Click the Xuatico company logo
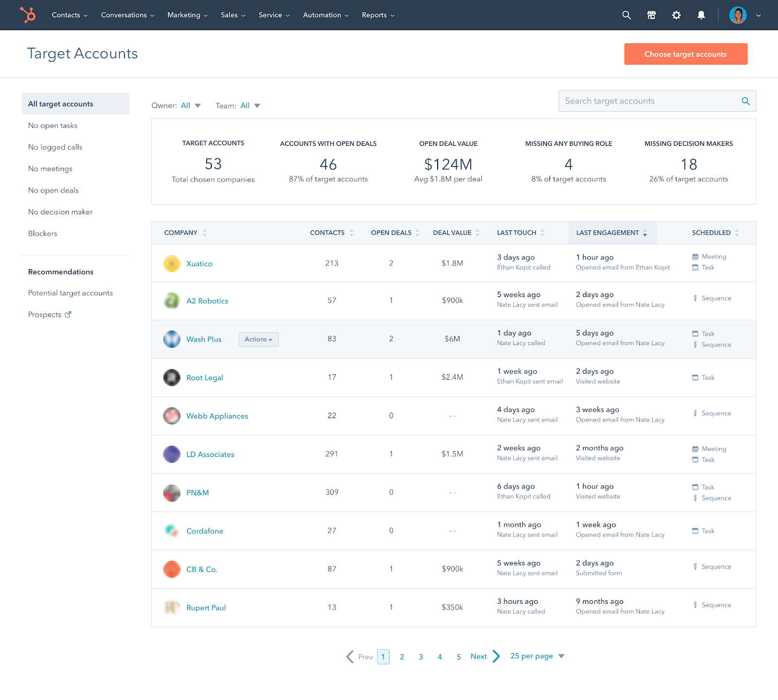This screenshot has height=700, width=778. (172, 263)
